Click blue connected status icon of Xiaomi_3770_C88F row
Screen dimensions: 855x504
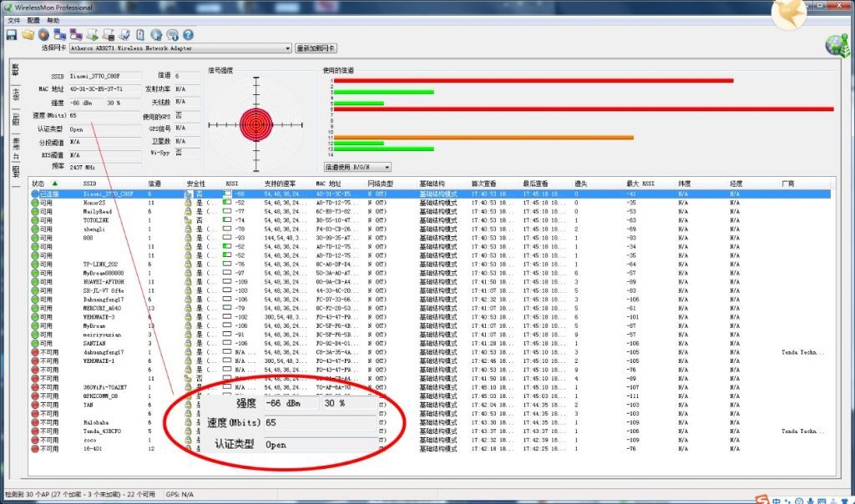click(x=35, y=194)
